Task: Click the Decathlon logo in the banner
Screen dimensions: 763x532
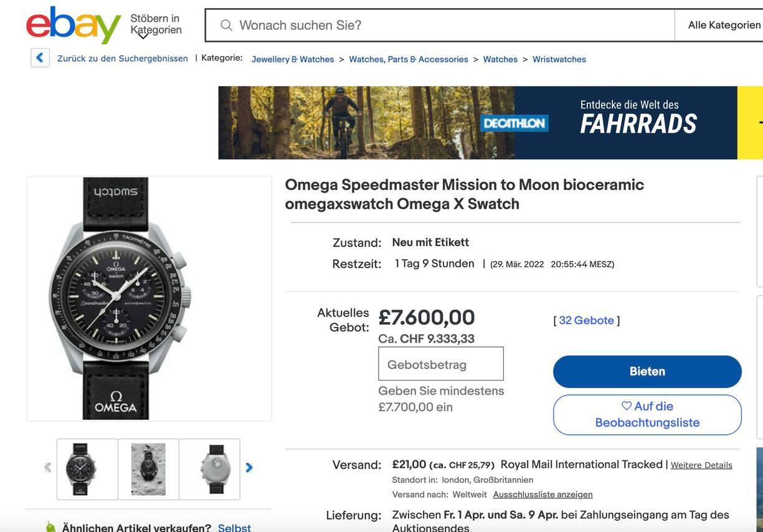Action: (514, 123)
